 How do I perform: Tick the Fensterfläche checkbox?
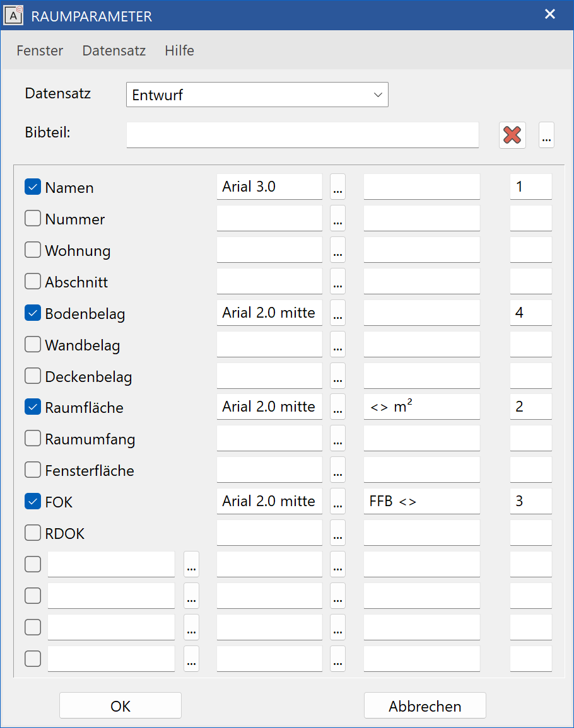click(33, 470)
